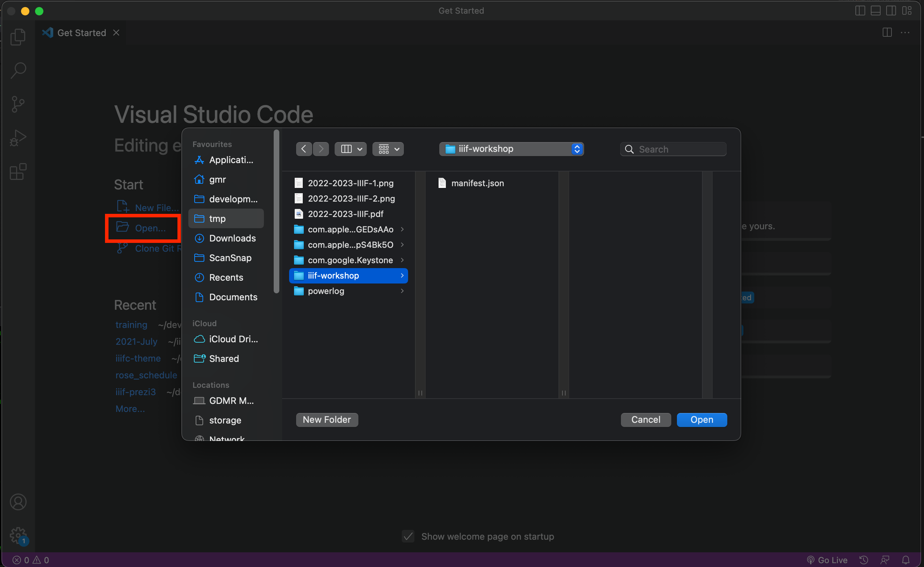Select Applications in Favourites sidebar
924x567 pixels.
pos(226,160)
